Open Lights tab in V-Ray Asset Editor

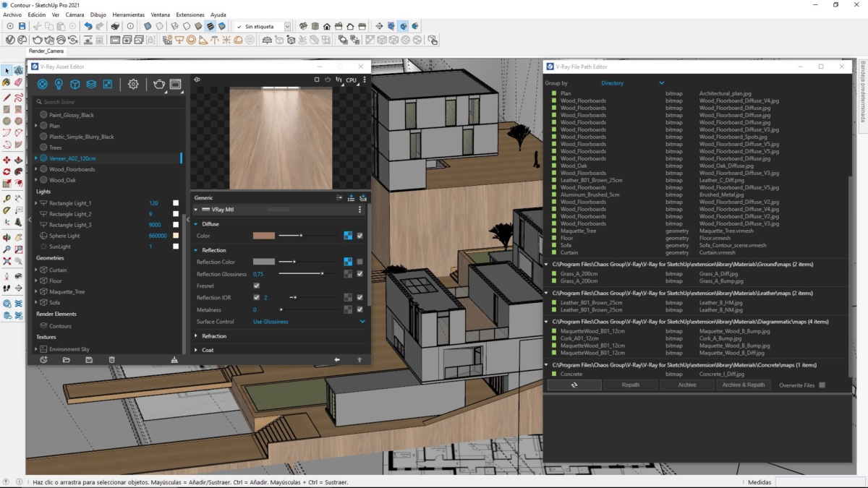click(59, 84)
